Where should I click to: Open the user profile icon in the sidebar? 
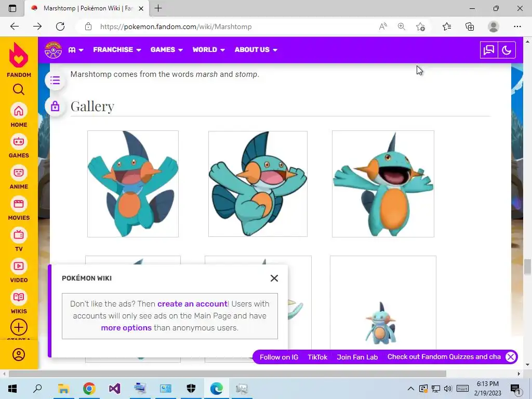19,354
